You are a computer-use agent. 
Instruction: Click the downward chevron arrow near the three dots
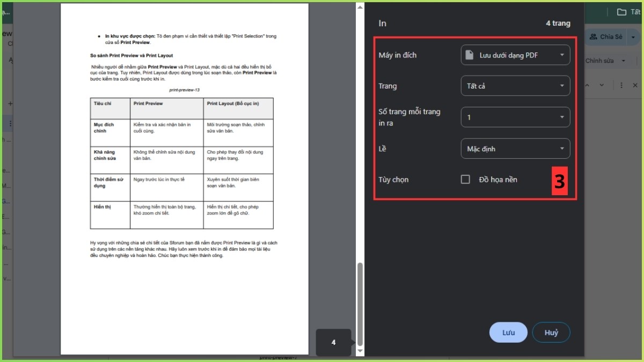tap(601, 85)
